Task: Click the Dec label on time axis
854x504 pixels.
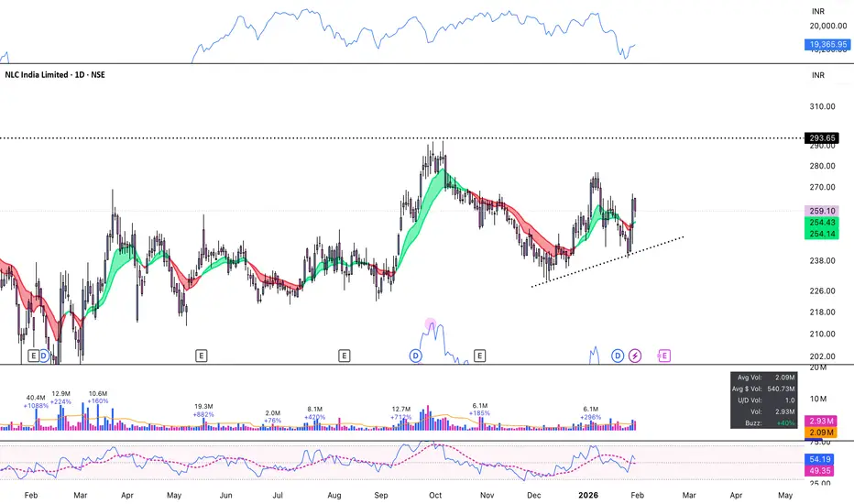Action: point(533,495)
